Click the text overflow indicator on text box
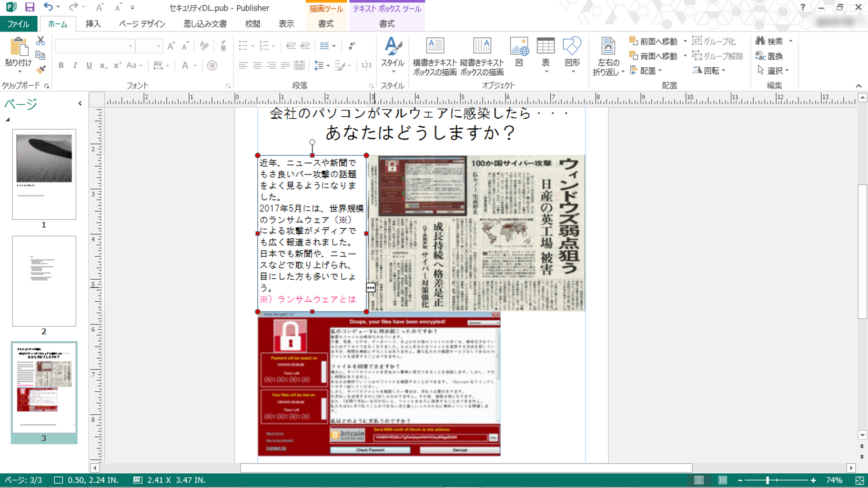The image size is (868, 488). [371, 288]
